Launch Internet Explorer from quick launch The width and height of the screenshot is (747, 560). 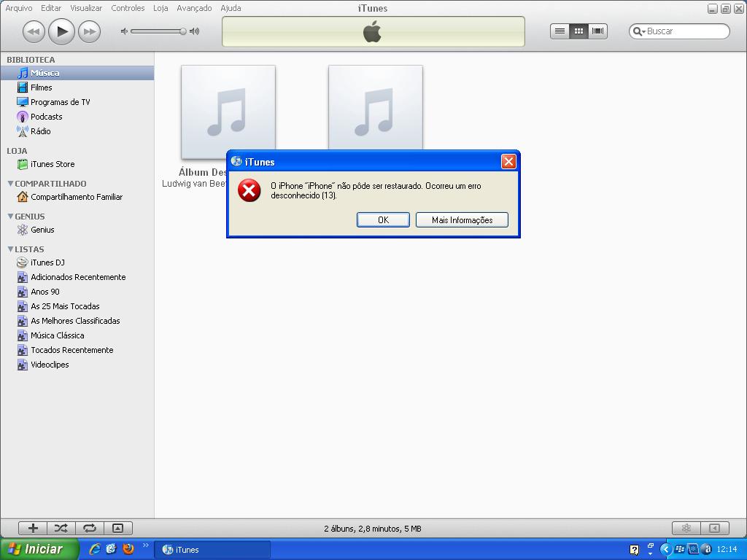click(x=96, y=549)
